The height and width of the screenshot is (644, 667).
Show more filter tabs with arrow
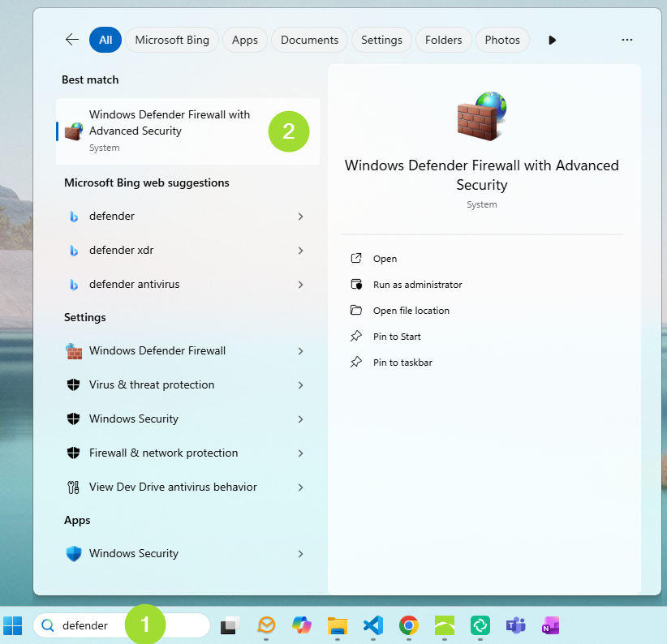552,40
